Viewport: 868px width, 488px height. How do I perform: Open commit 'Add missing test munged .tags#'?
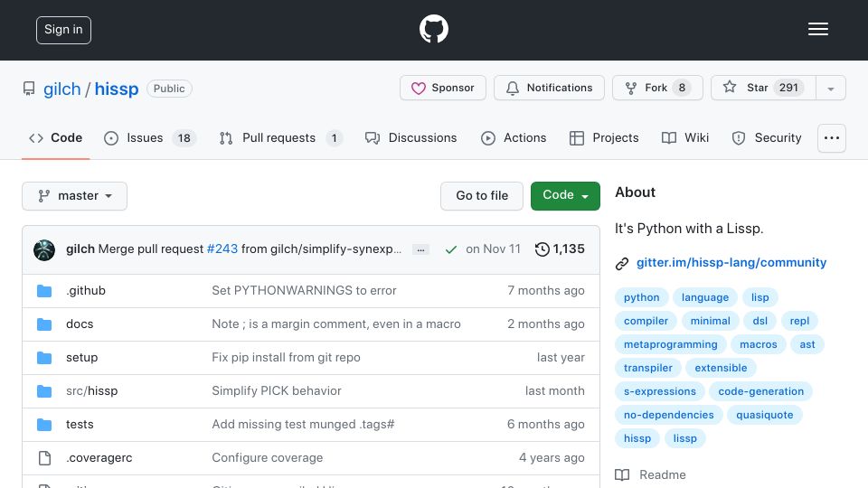click(x=304, y=425)
